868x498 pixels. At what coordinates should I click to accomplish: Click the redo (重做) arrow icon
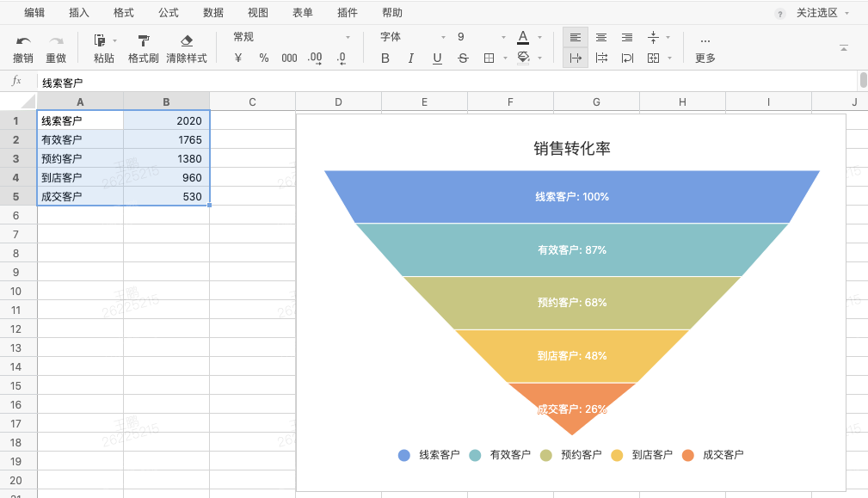coord(56,41)
